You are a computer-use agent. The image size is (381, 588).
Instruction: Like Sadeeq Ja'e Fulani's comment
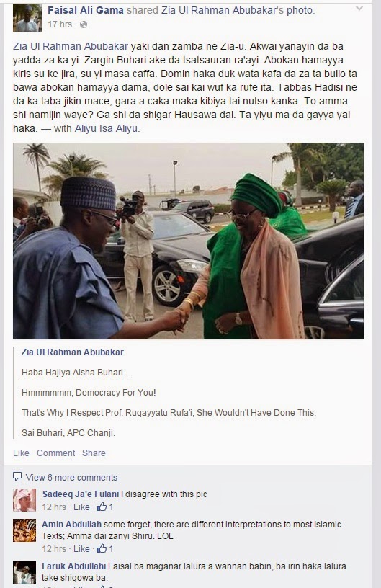81,507
